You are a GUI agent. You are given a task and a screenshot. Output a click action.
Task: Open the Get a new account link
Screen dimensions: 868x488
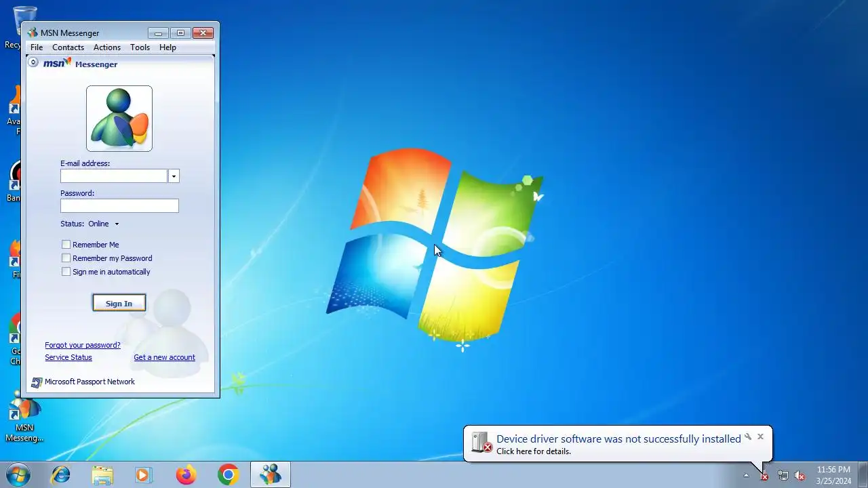tap(164, 357)
